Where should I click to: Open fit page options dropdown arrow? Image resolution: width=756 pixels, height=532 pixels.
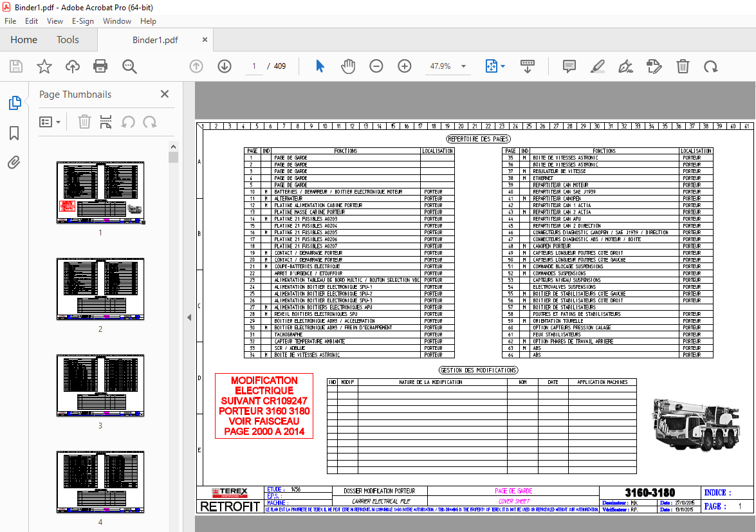point(503,66)
